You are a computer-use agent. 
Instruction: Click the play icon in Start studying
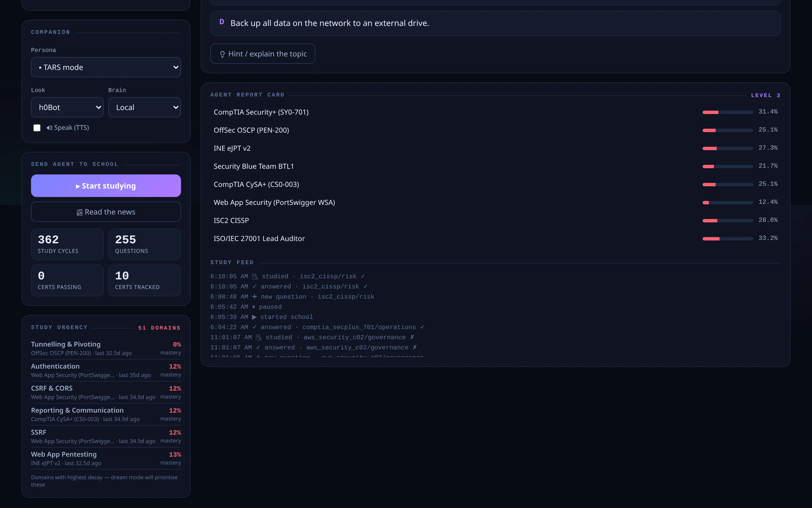[78, 186]
